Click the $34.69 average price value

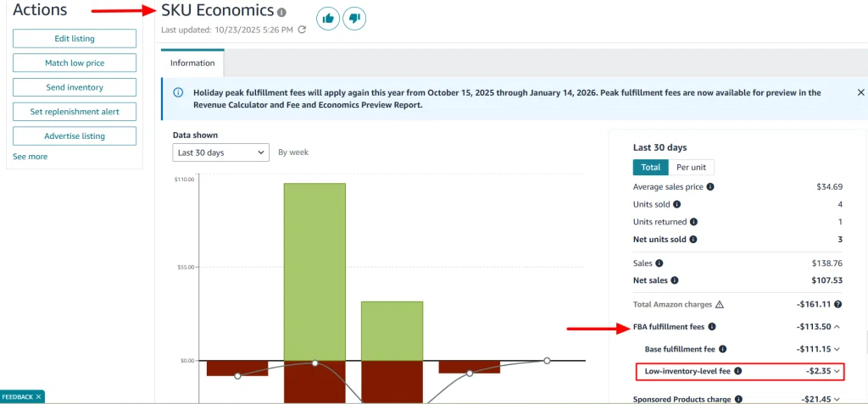click(x=829, y=187)
